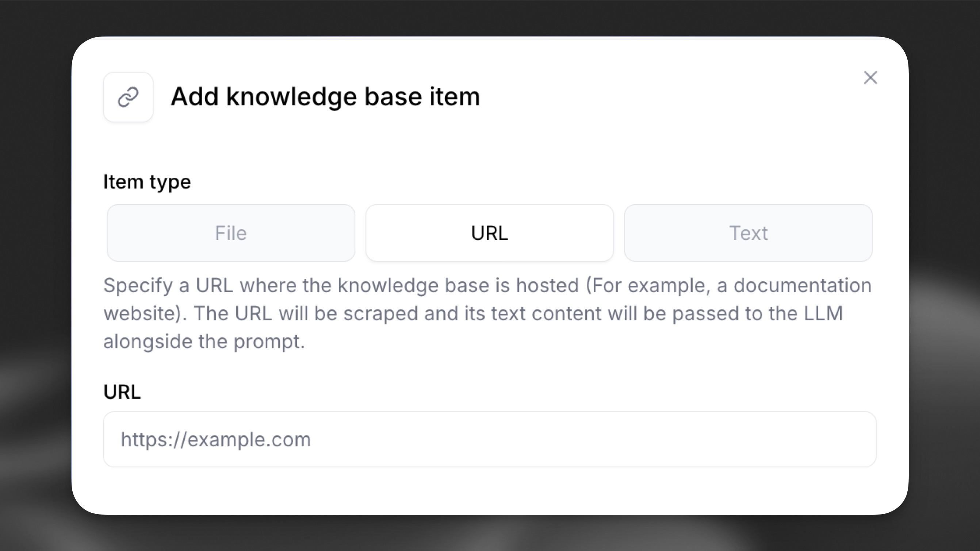Image resolution: width=980 pixels, height=551 pixels.
Task: Select the highlighted URL segment control
Action: coord(489,233)
